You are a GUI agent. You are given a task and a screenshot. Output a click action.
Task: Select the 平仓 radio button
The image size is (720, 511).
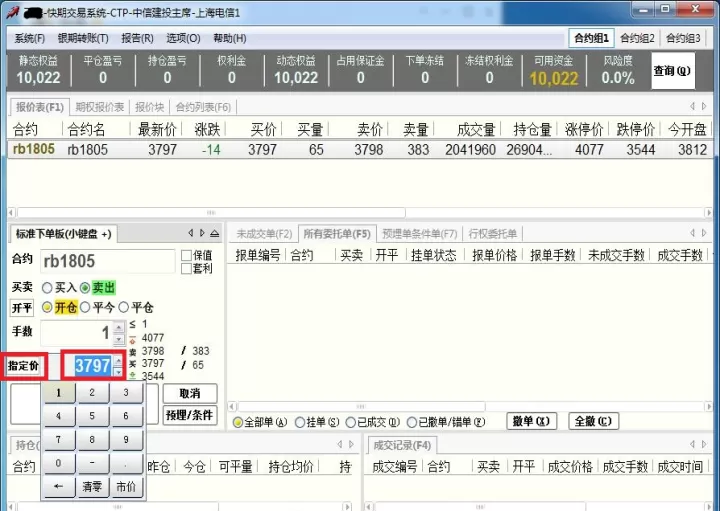124,307
